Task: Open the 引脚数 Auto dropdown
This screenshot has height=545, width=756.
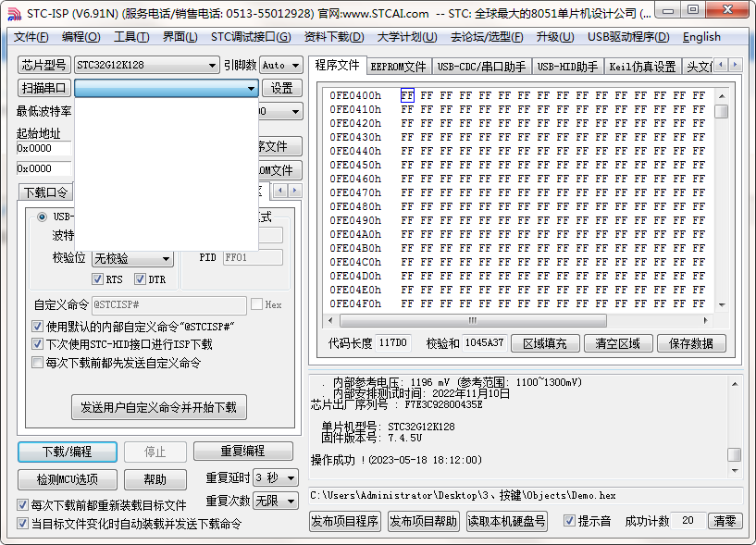Action: [295, 65]
